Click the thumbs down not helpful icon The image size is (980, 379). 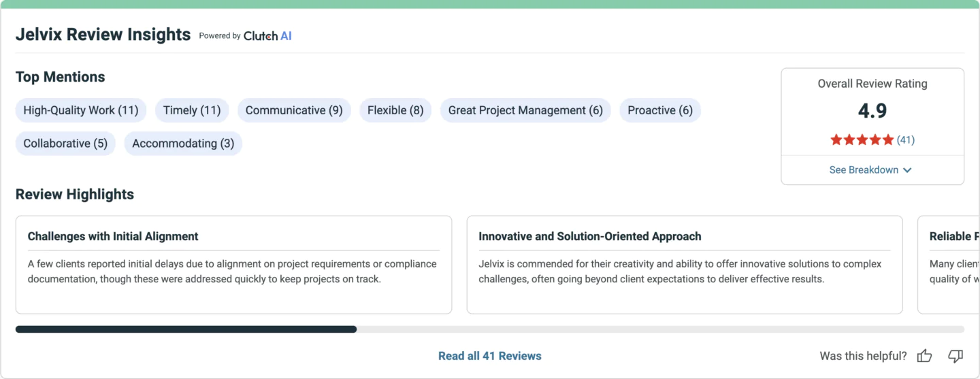955,356
